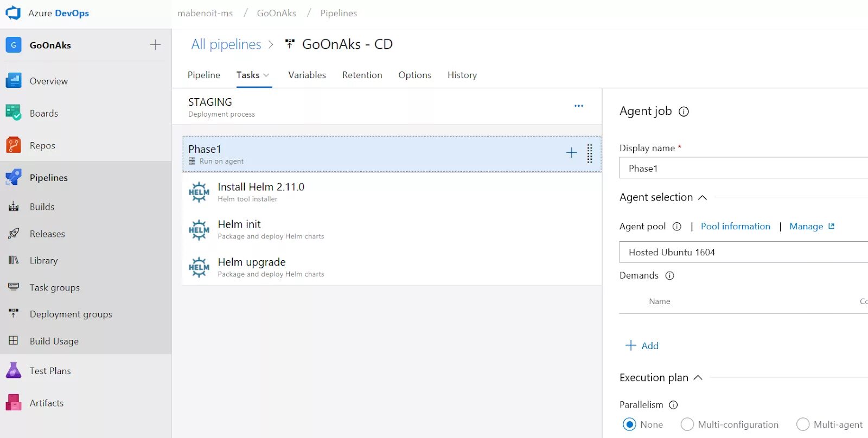Click the Test Plans flask icon
The width and height of the screenshot is (868, 438).
(14, 371)
